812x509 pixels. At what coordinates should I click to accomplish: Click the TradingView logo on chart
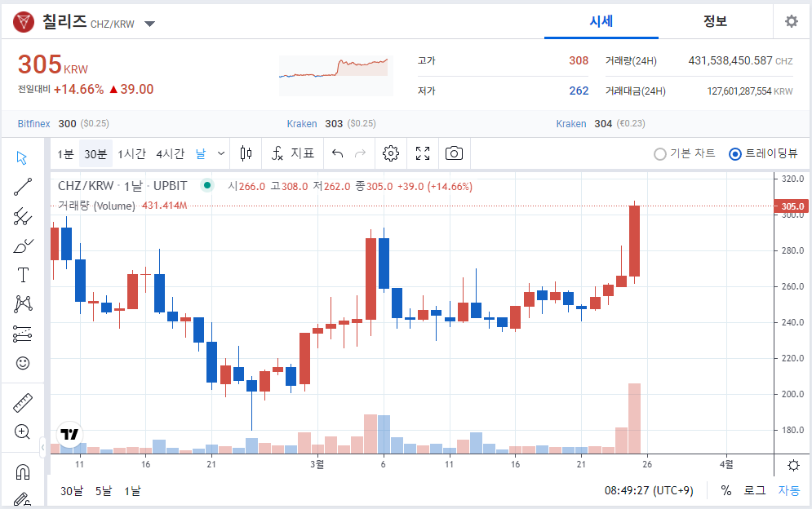69,434
